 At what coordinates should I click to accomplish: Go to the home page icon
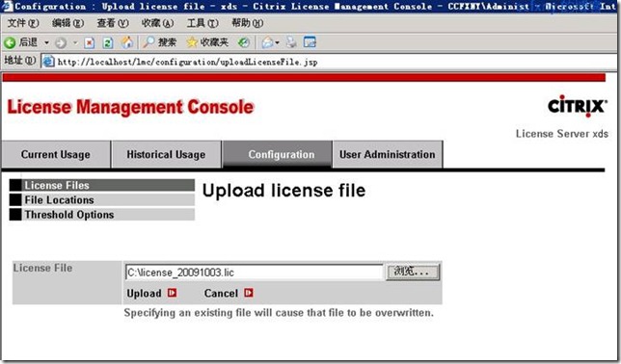[126, 42]
